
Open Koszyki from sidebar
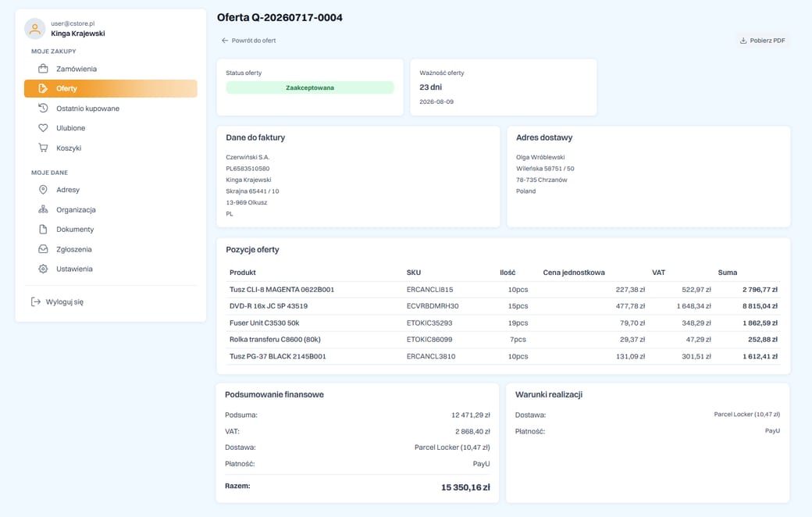[x=110, y=148]
